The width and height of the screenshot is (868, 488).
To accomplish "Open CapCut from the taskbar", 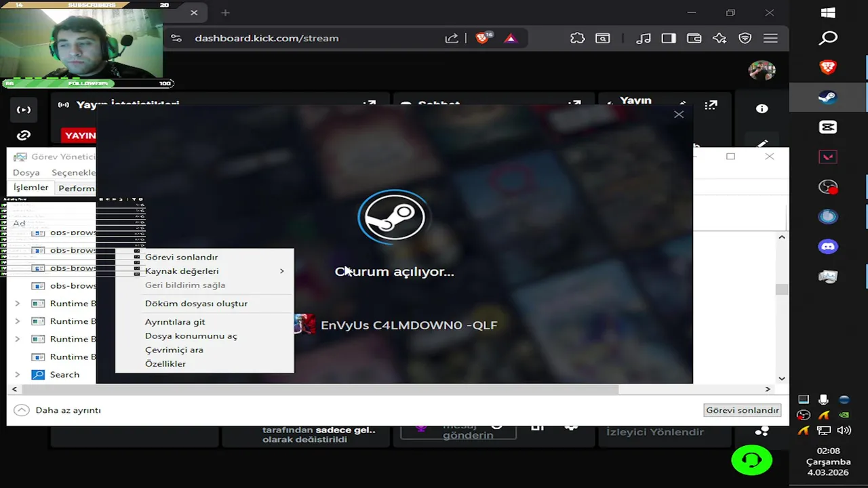I will coord(828,127).
